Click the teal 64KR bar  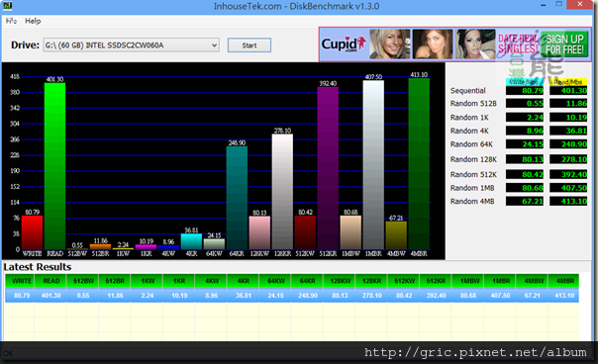237,198
